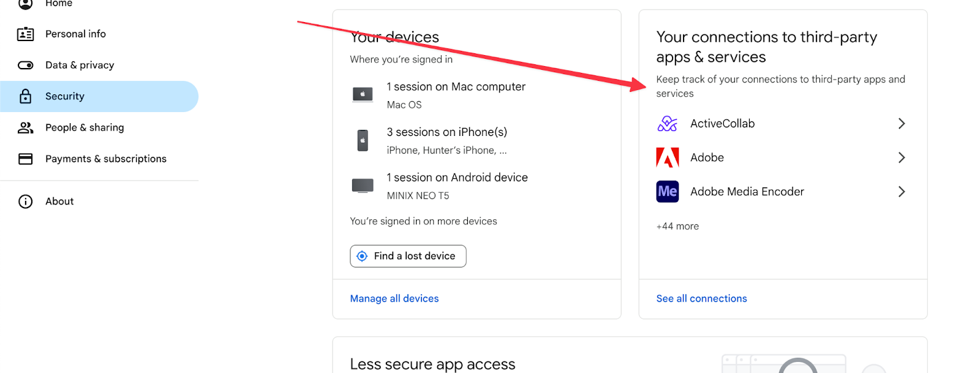Go to Payments & subscriptions

[105, 159]
